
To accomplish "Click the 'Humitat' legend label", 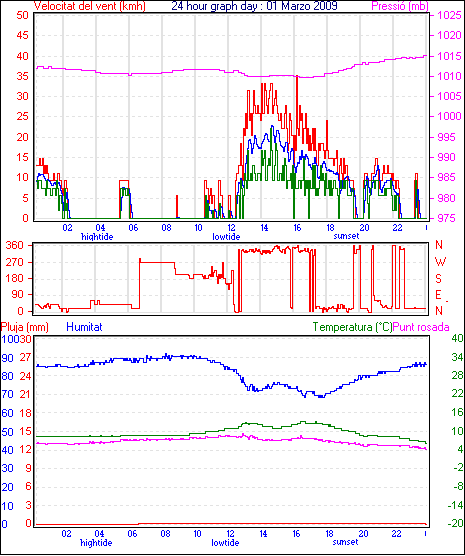I will pyautogui.click(x=84, y=327).
